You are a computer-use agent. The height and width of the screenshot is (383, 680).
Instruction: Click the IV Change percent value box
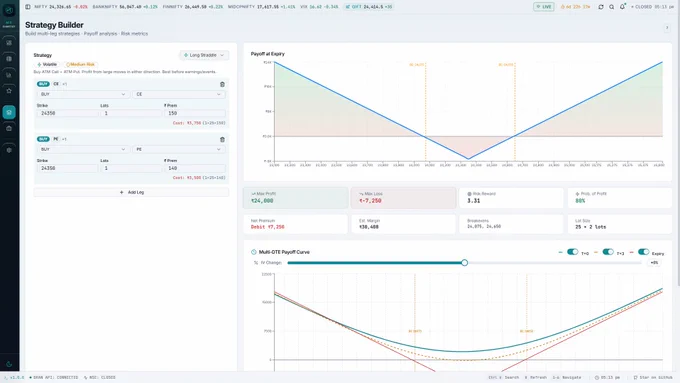click(x=654, y=263)
